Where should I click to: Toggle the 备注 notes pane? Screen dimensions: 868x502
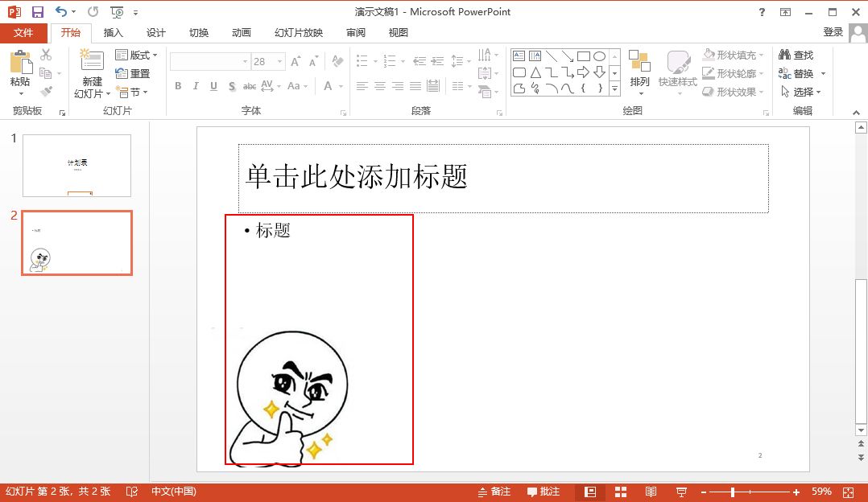[x=494, y=492]
